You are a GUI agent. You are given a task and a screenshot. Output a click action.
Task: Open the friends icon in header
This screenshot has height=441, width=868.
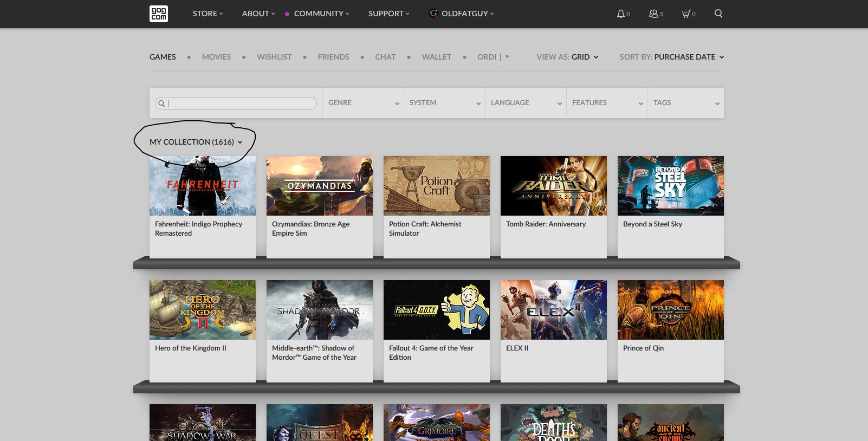click(x=653, y=14)
